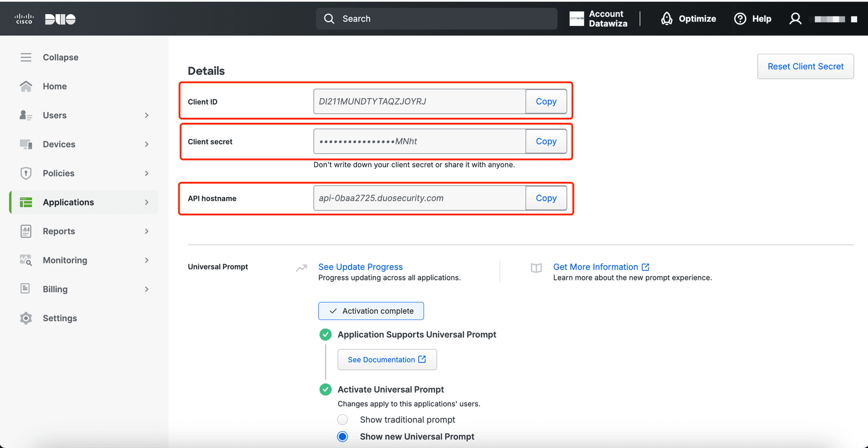The height and width of the screenshot is (448, 868).
Task: Click the Users people icon
Action: [x=26, y=115]
